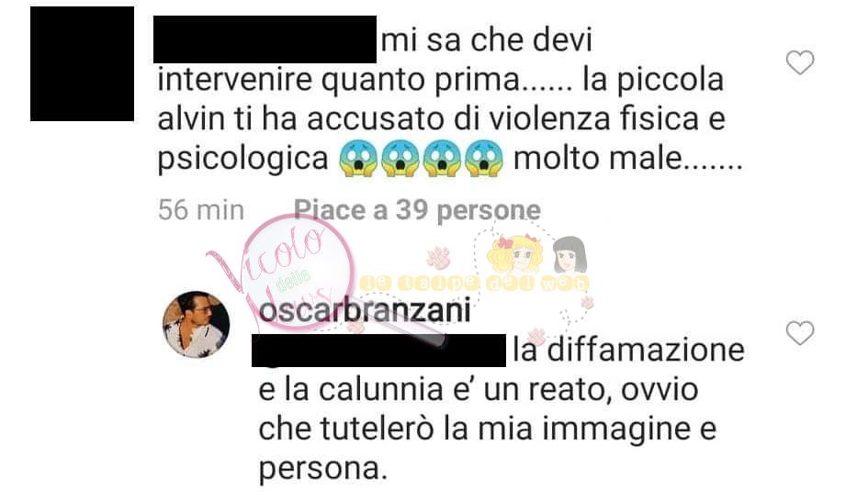Click the 'mi sa che devi' opening comment text
868x502 pixels.
coord(487,40)
